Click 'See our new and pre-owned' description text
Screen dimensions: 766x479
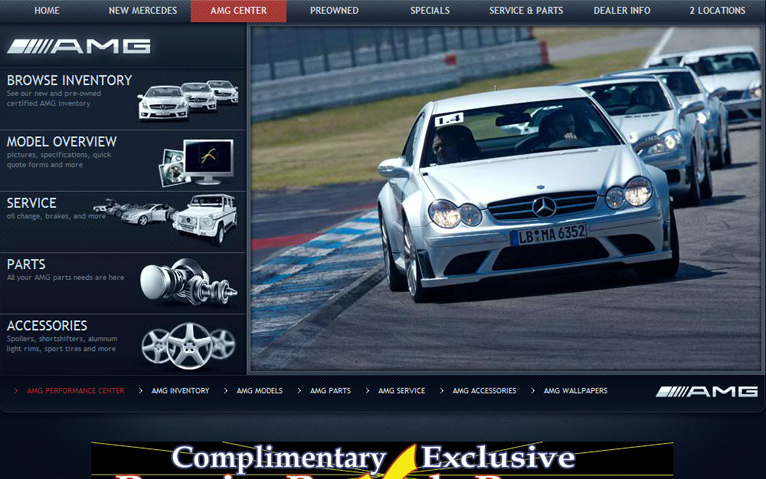tap(54, 98)
